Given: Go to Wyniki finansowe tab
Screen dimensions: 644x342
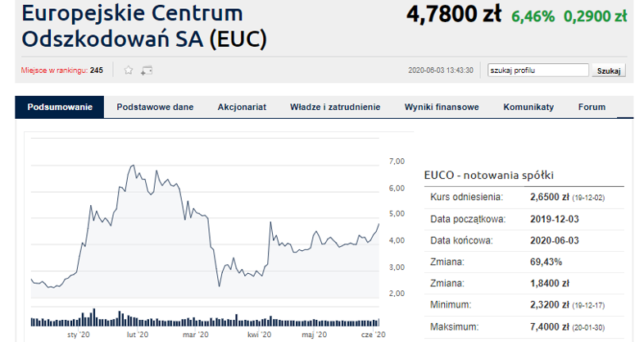Looking at the screenshot, I should click(441, 107).
